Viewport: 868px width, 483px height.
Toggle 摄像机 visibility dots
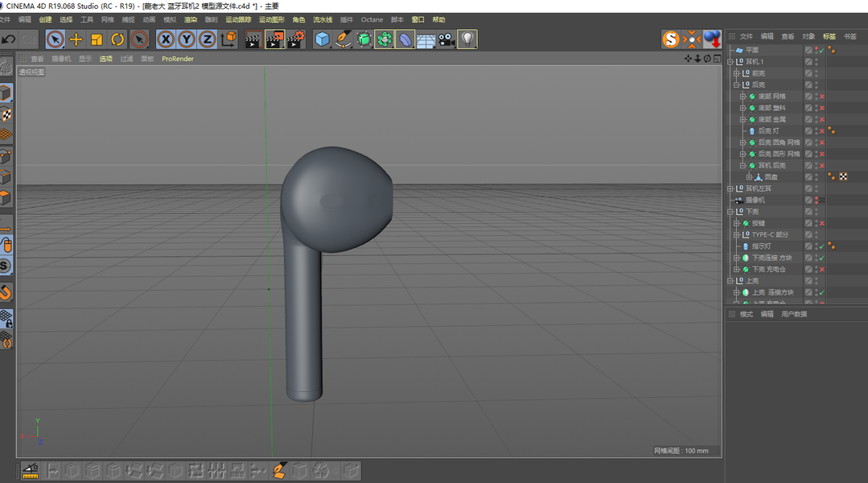(x=817, y=200)
